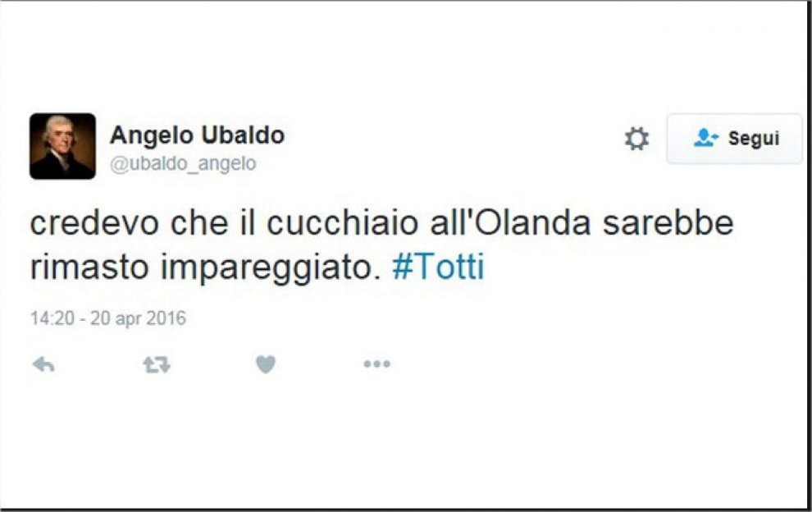Retweet the #Totti tweet

pos(157,365)
